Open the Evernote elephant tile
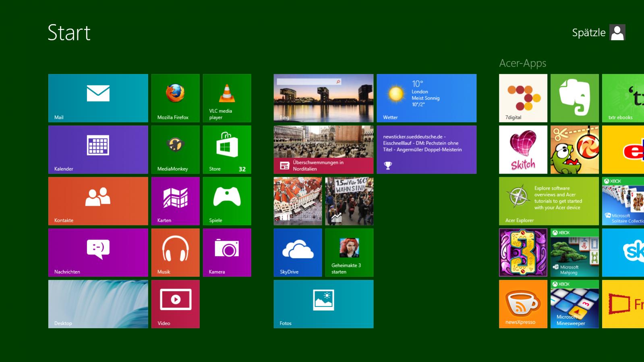This screenshot has height=362, width=644. (575, 98)
